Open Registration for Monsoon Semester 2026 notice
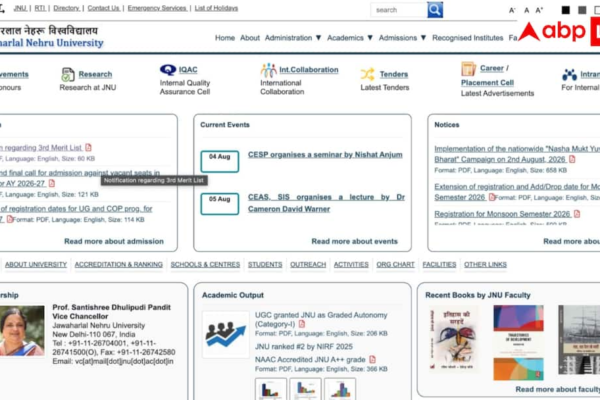The width and height of the screenshot is (600, 400). [x=502, y=214]
